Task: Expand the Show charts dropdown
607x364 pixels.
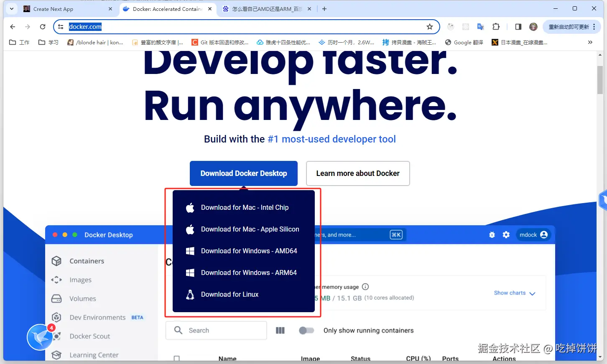Action: pos(515,293)
